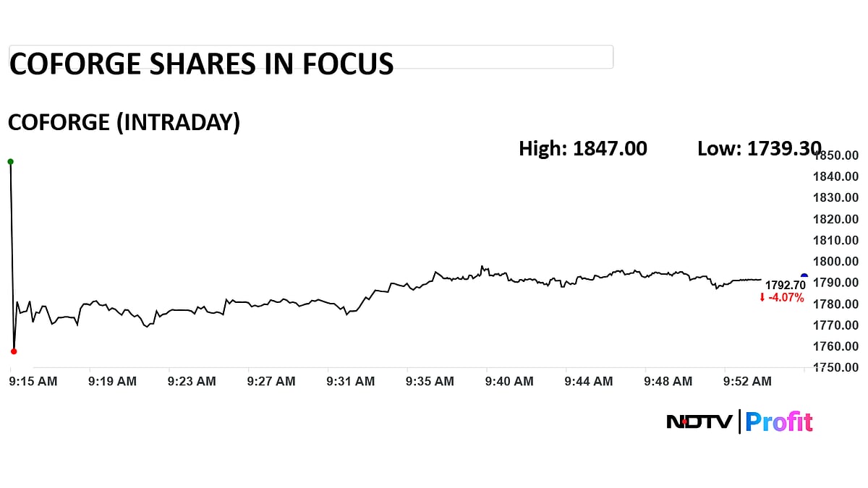Click the -4.07% change value
The width and height of the screenshot is (868, 488).
(x=786, y=298)
